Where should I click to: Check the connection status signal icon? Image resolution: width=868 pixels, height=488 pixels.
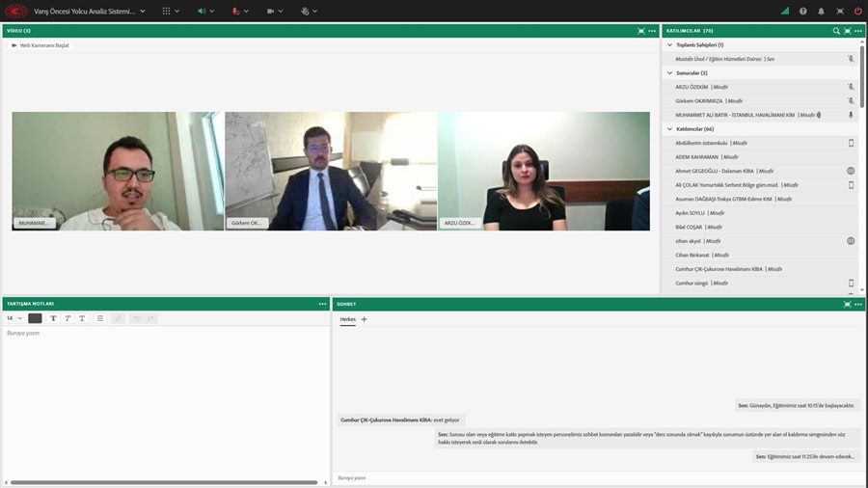tap(785, 11)
